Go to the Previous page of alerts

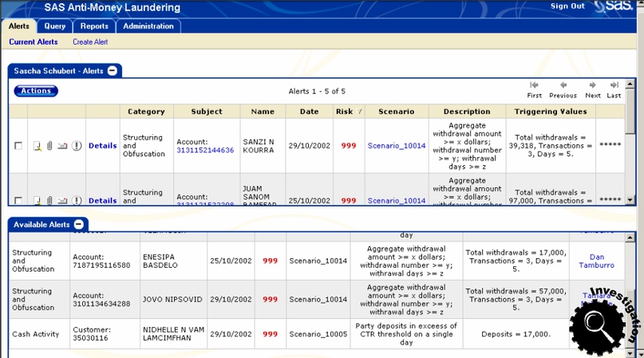563,89
